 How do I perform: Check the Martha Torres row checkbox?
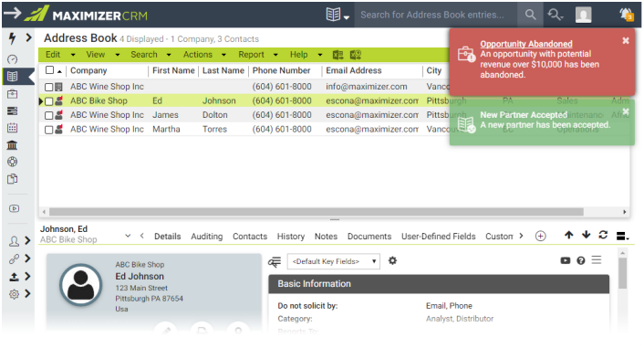(49, 130)
